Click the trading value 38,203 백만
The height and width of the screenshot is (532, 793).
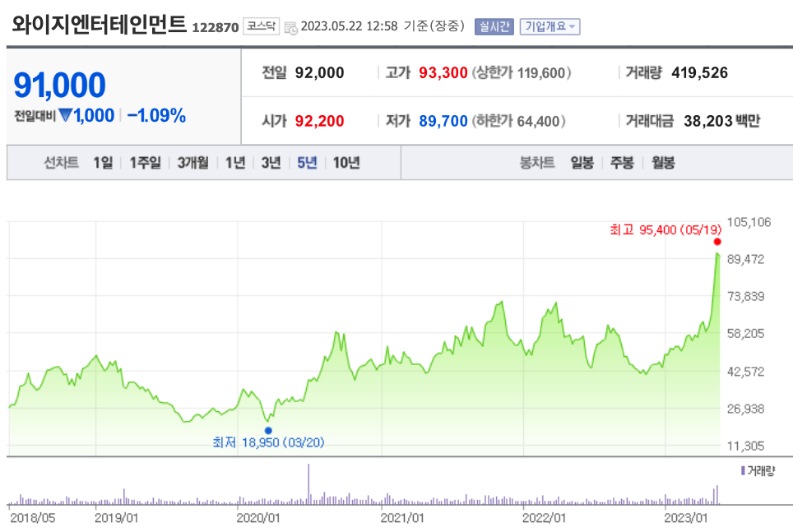coord(721,122)
